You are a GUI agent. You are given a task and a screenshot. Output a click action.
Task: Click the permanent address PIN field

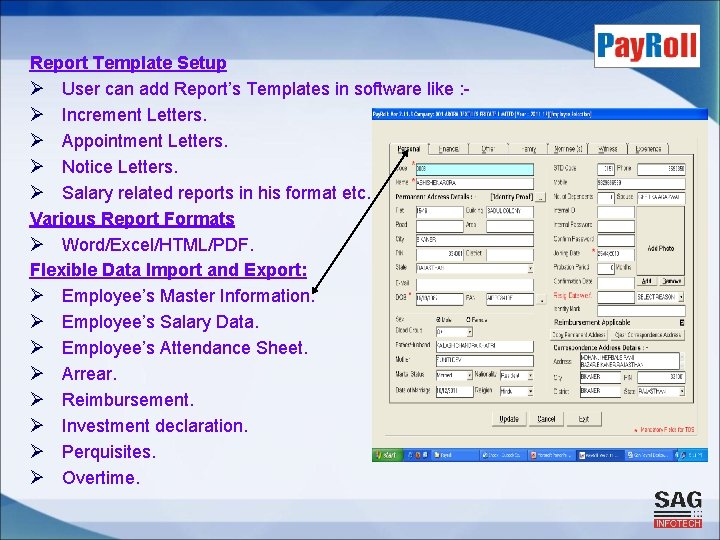pos(439,254)
